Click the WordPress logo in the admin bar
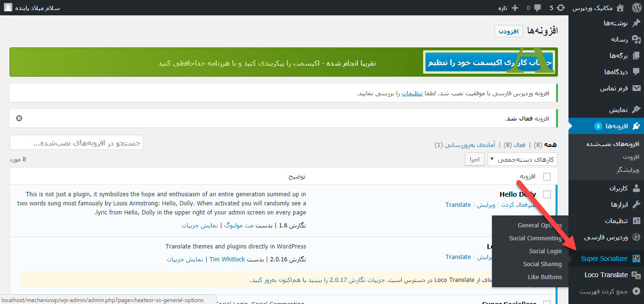644x304 pixels. point(636,7)
